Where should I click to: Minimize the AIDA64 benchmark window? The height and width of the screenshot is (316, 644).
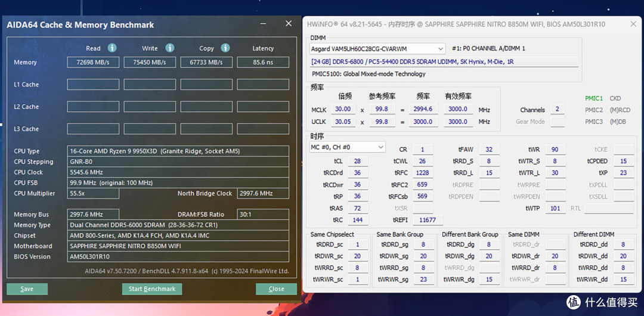(264, 24)
